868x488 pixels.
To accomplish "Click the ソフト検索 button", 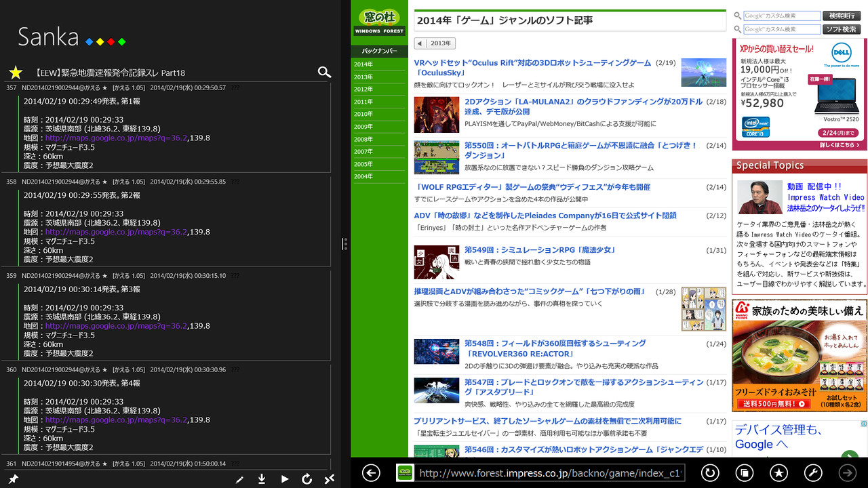I will (x=842, y=29).
